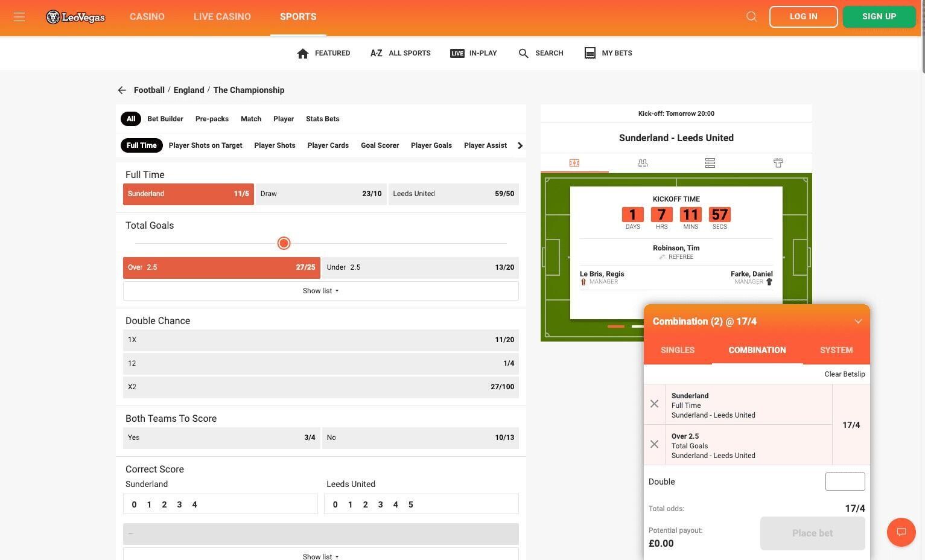Filter markets by Player
925x560 pixels.
pyautogui.click(x=284, y=119)
